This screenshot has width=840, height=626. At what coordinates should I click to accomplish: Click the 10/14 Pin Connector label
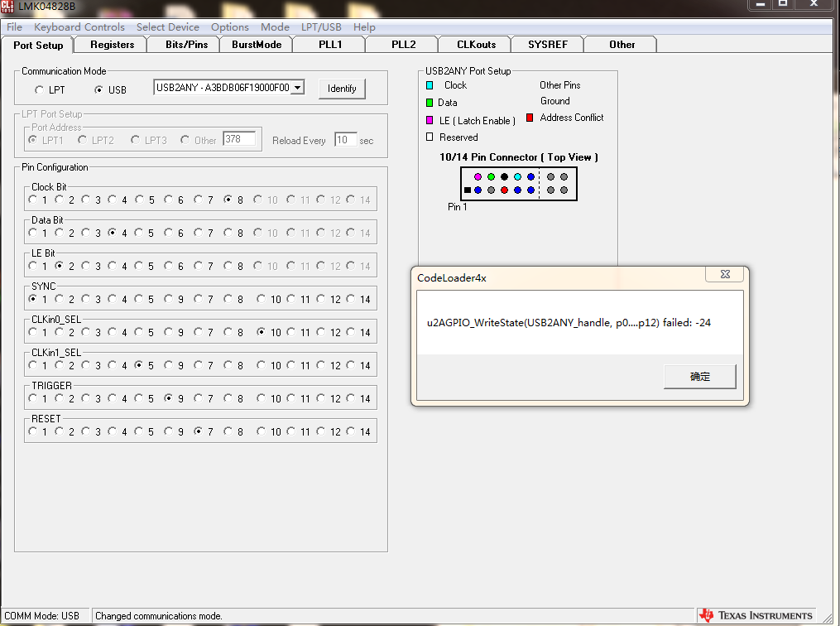[519, 157]
